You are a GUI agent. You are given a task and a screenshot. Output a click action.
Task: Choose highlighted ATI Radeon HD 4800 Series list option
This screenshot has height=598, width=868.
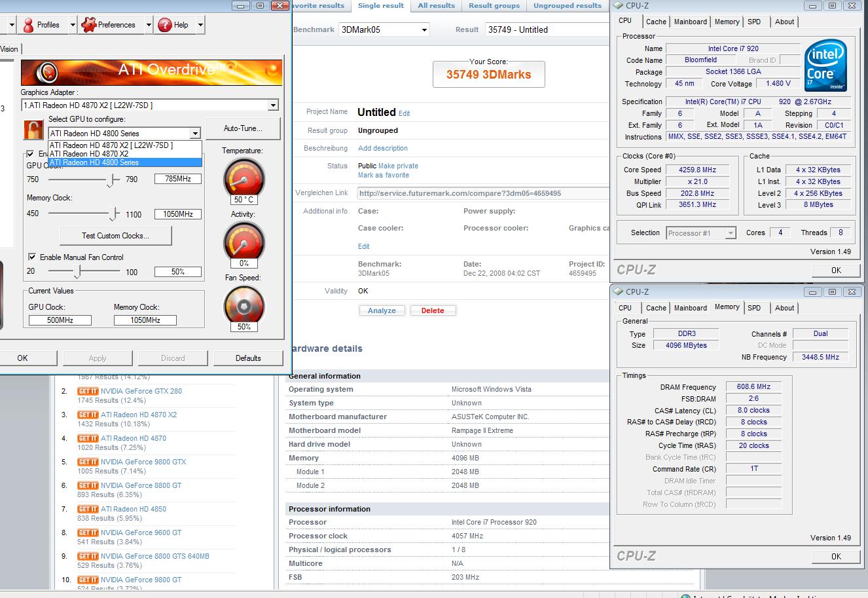125,162
